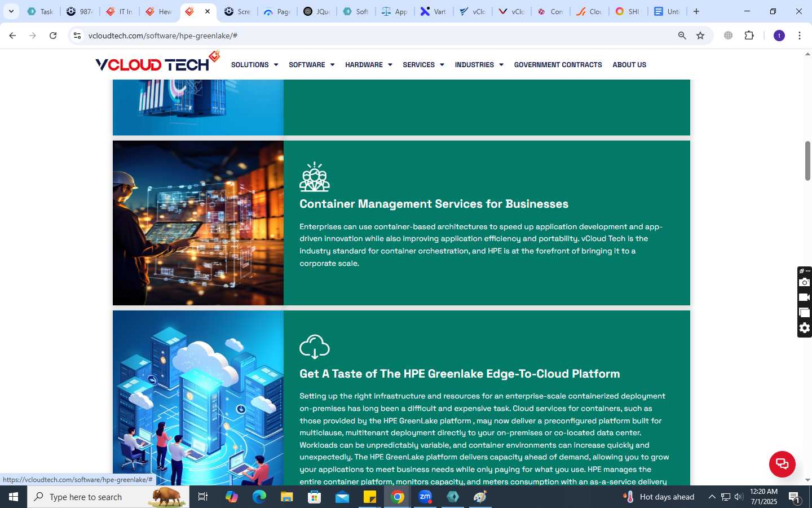Open Government Contracts page
This screenshot has width=812, height=508.
[x=558, y=65]
